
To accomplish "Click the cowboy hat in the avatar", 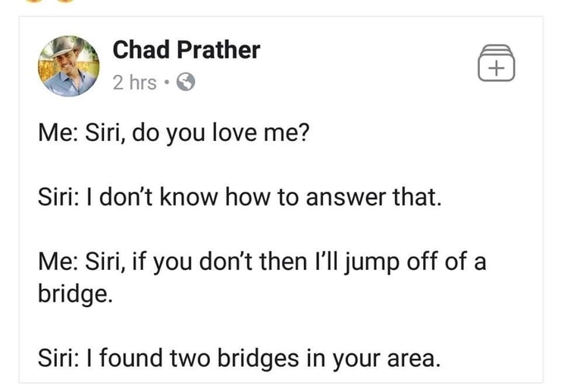I will point(67,45).
